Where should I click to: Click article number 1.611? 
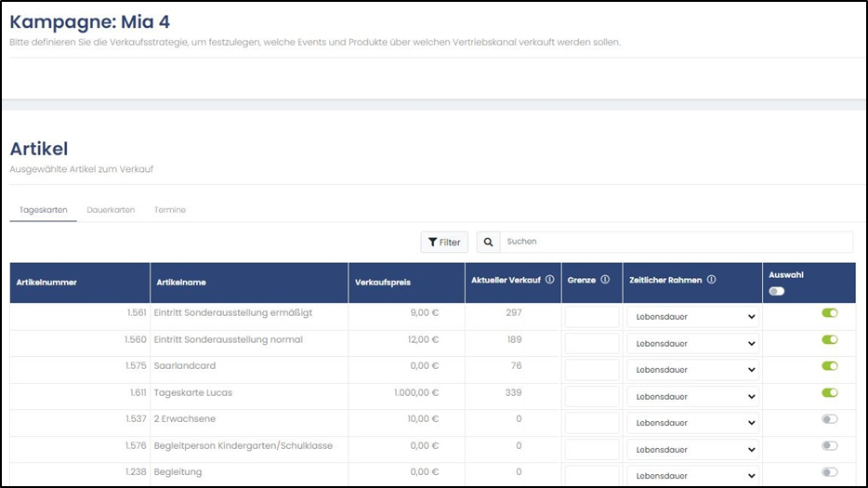coord(138,393)
